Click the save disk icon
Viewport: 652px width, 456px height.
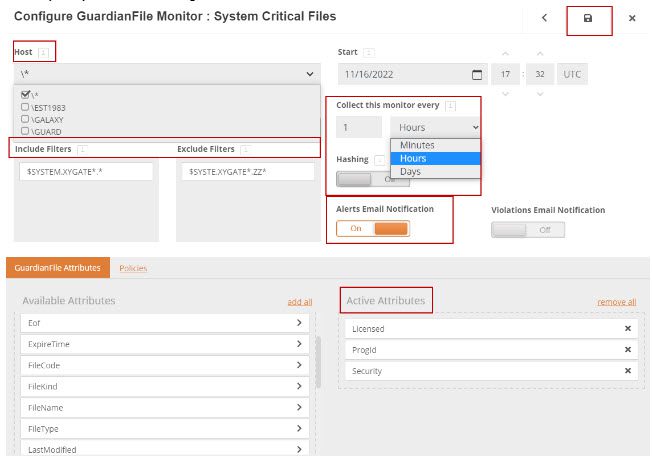[x=588, y=18]
